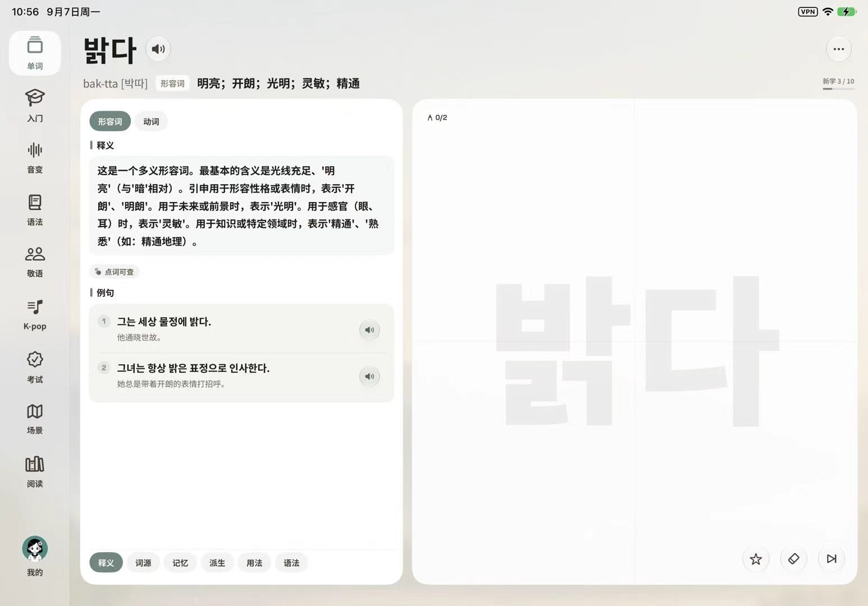This screenshot has width=868, height=606.
Task: Open the more options ellipsis menu
Action: tap(839, 49)
